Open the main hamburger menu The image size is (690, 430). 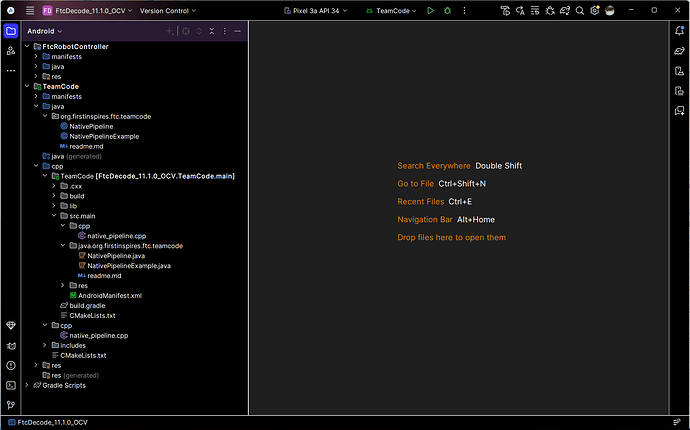(30, 11)
